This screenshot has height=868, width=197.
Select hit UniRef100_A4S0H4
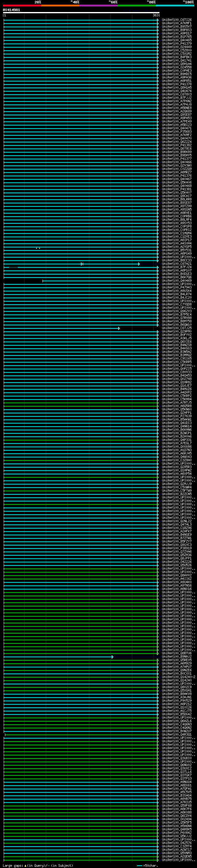(176, 243)
